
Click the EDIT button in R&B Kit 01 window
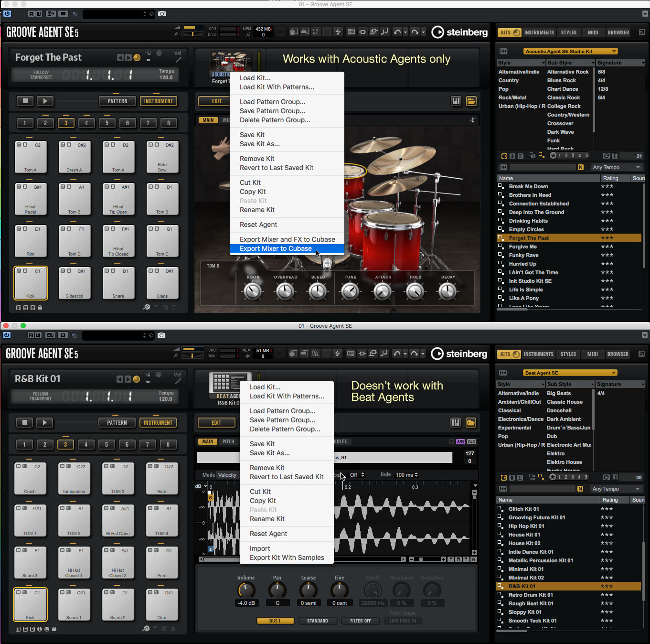pyautogui.click(x=216, y=423)
